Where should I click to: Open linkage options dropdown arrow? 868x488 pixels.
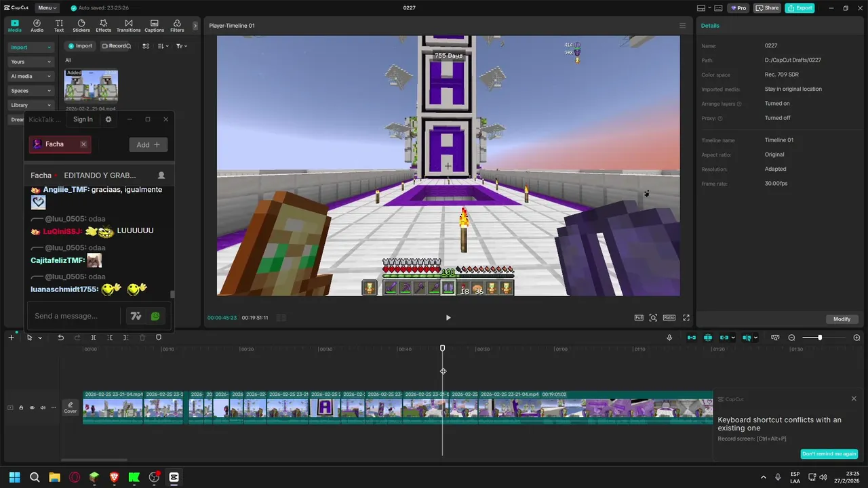[x=734, y=338]
